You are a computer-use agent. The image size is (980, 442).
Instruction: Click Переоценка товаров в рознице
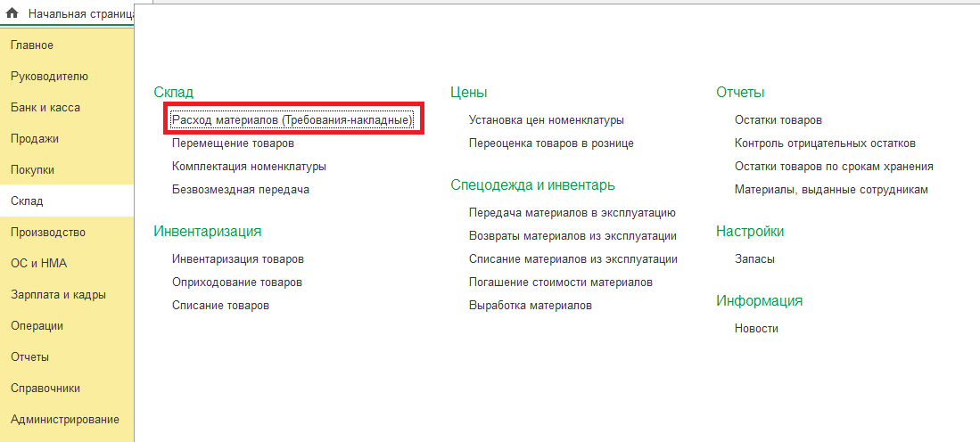pyautogui.click(x=551, y=143)
